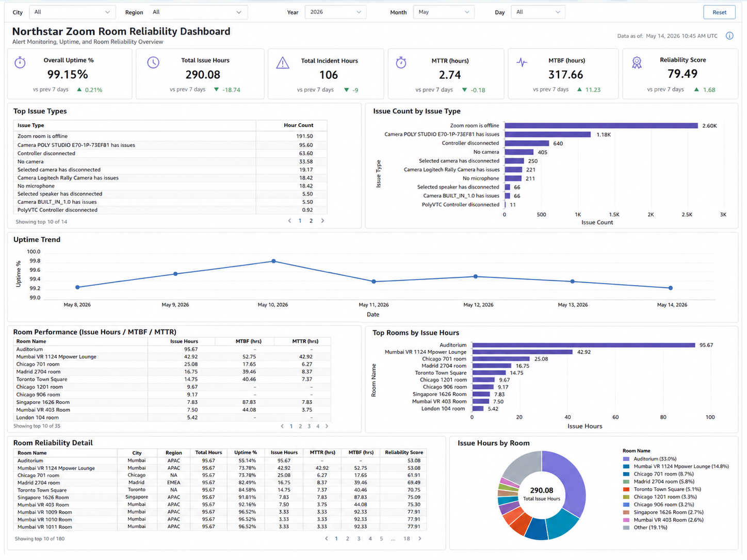This screenshot has height=560, width=747.
Task: Go to next page in Top Issue Types
Action: point(323,221)
